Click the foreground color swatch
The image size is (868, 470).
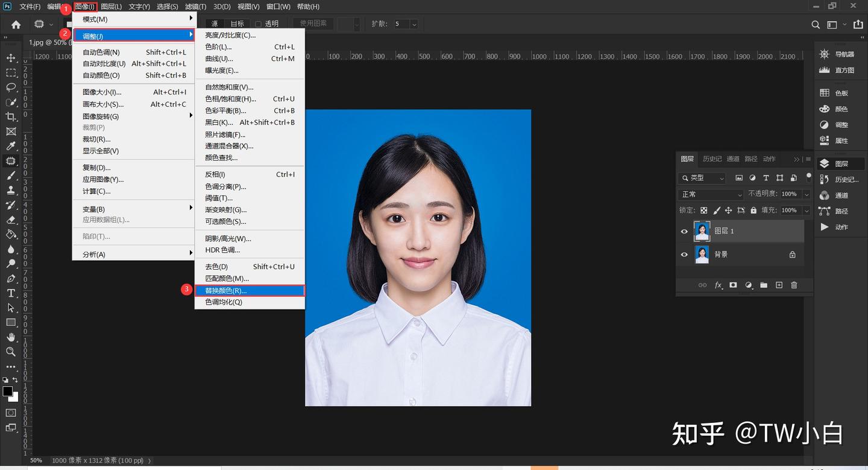[7, 391]
